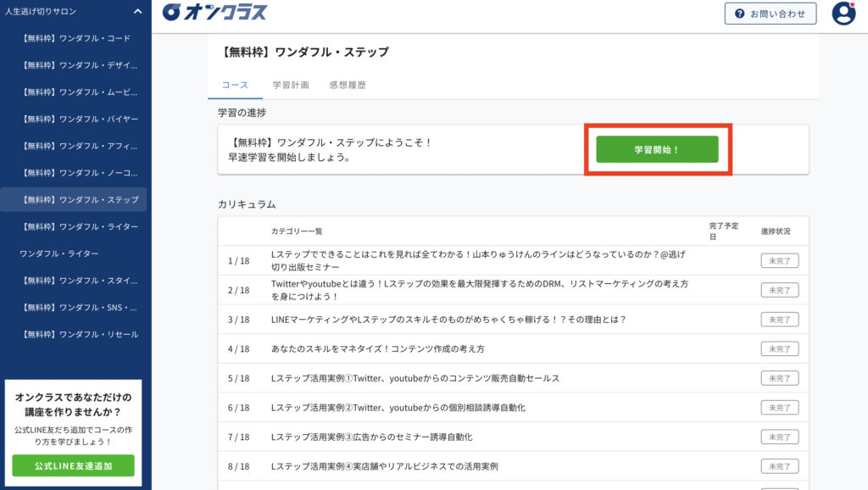868x490 pixels.
Task: Toggle 未完了 badge on lesson 7 / 18
Action: point(779,437)
